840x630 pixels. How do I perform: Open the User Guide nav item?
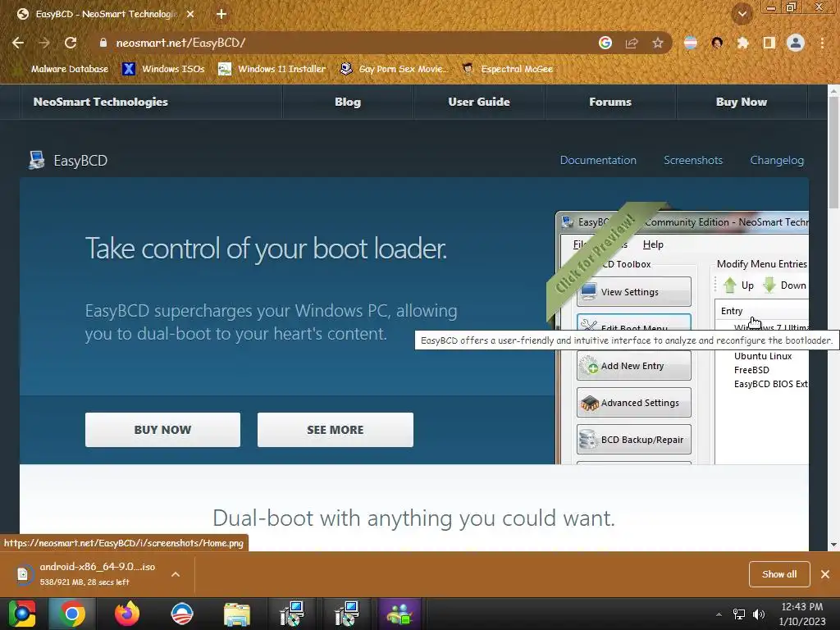pyautogui.click(x=479, y=102)
